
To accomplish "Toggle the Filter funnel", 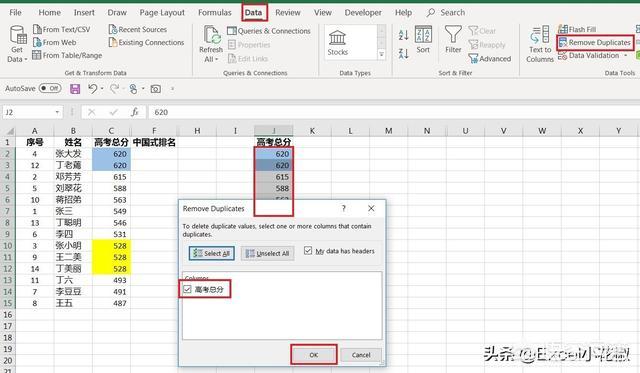I will coord(453,39).
